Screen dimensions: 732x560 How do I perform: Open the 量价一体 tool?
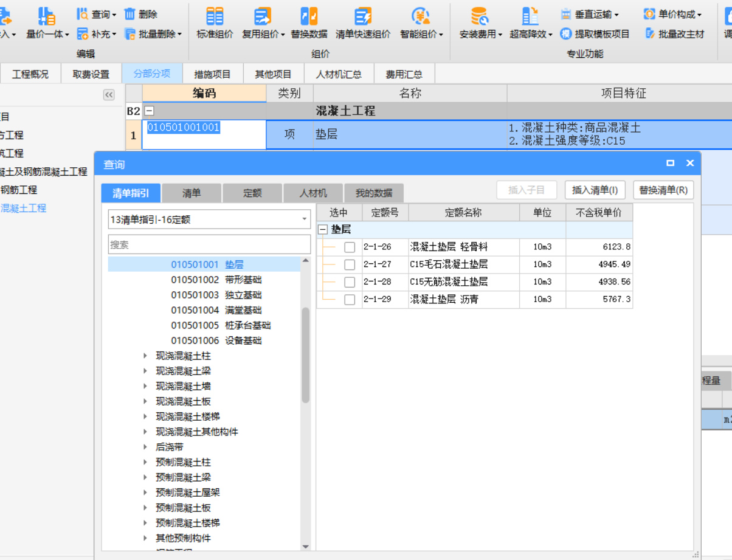47,23
